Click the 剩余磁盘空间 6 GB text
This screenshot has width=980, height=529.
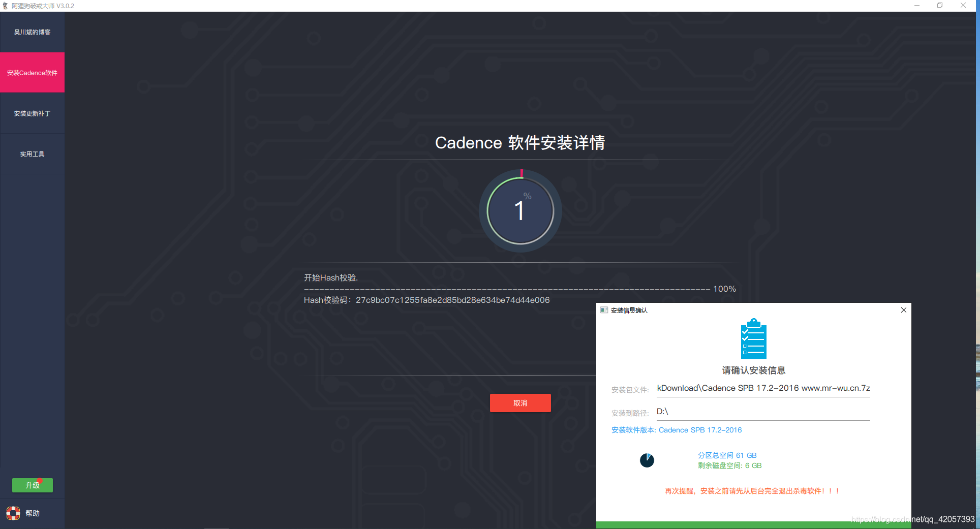[x=729, y=465]
